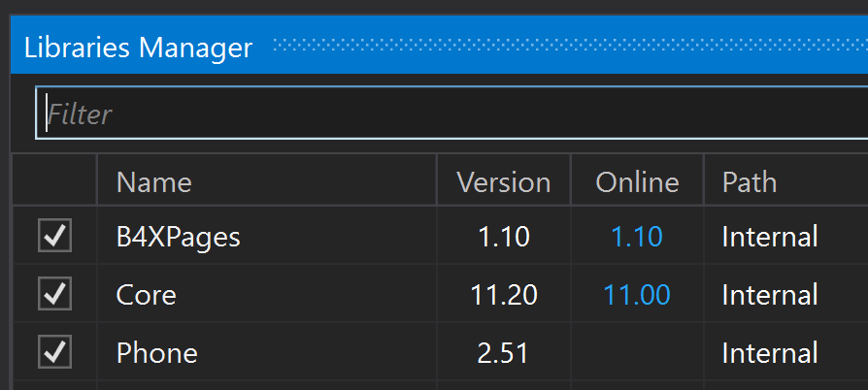Disable the Phone library checkbox
868x390 pixels.
(54, 352)
